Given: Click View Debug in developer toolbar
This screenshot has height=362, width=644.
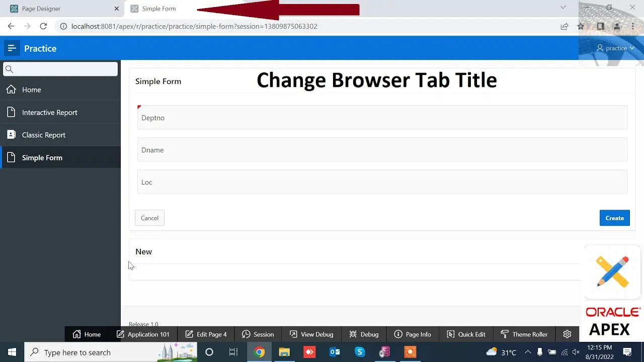Looking at the screenshot, I should pos(311,334).
